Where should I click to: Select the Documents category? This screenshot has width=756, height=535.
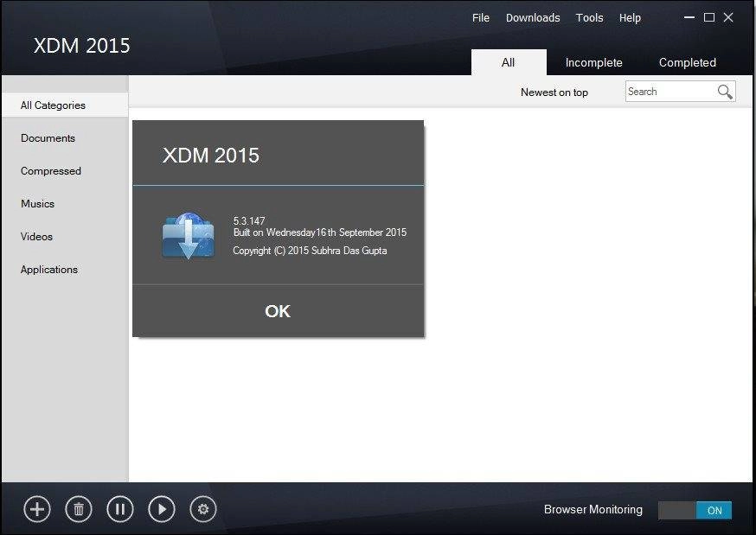[x=48, y=138]
